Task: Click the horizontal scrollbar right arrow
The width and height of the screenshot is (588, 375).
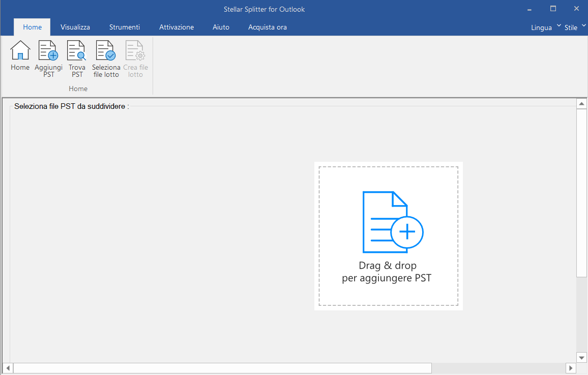Action: [571, 368]
